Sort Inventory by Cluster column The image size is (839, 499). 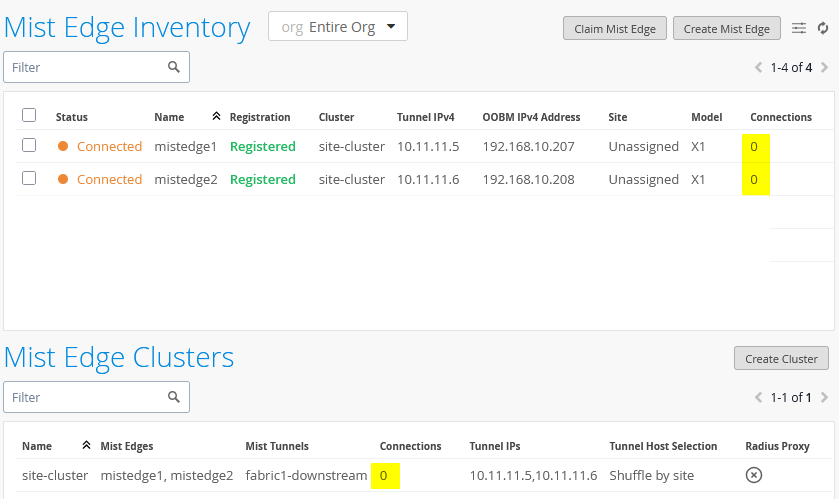(x=337, y=117)
